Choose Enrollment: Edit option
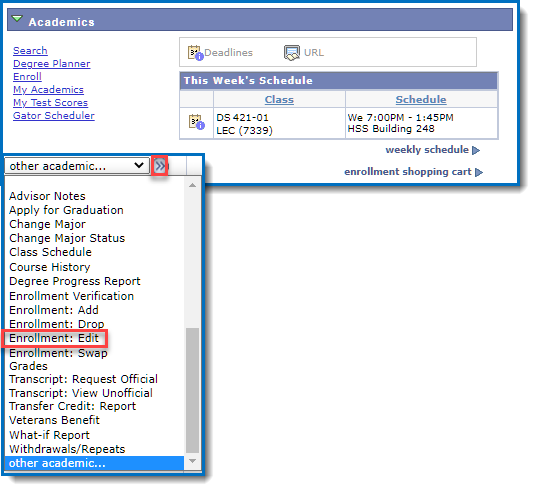Image resolution: width=535 pixels, height=491 pixels. coord(54,338)
